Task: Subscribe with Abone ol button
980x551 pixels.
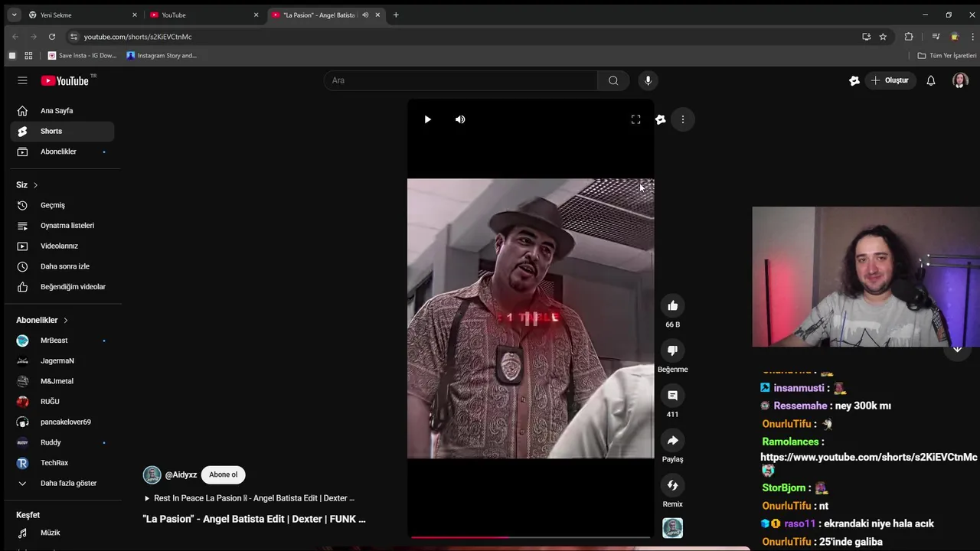Action: (224, 474)
